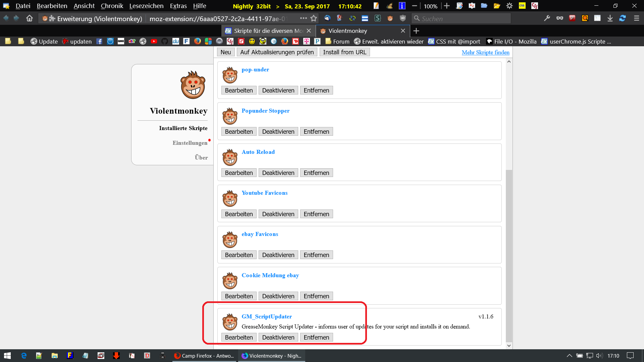The image size is (644, 362).
Task: Bookmark the page with the star icon
Action: pos(314,18)
